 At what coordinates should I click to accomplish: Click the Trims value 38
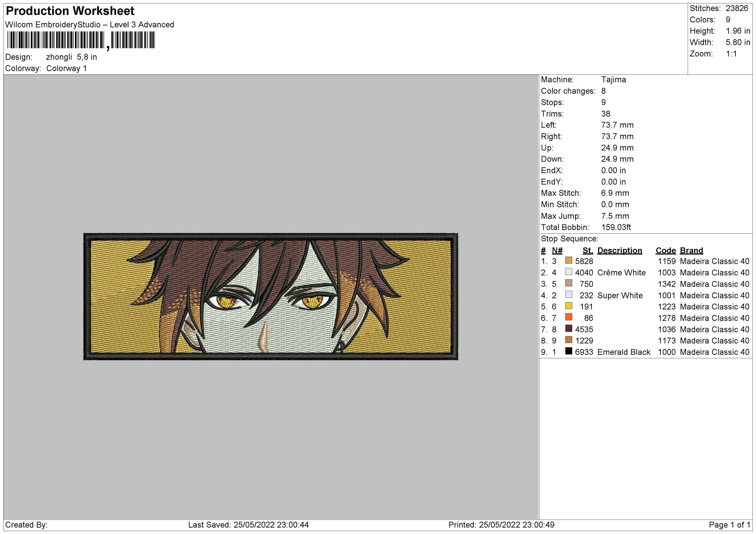click(606, 114)
